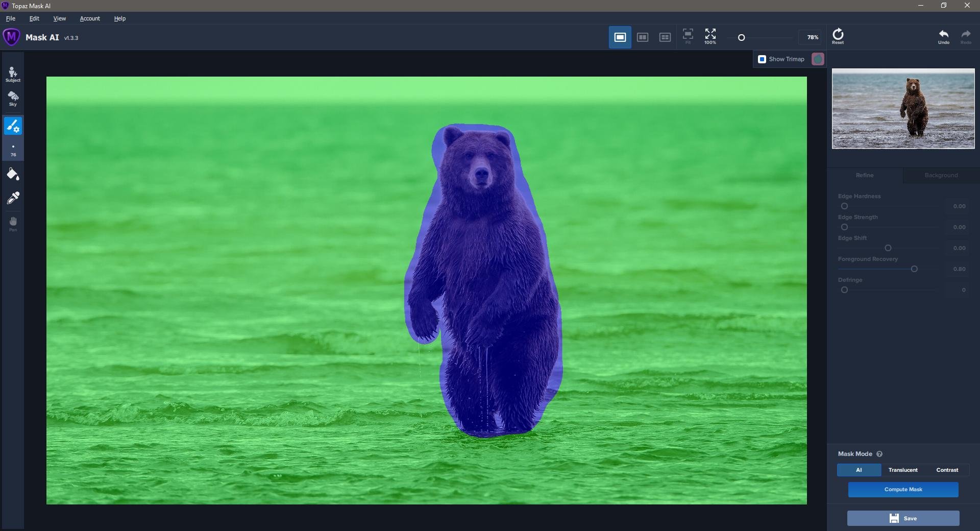
Task: Switch to the Background tab
Action: [x=941, y=175]
